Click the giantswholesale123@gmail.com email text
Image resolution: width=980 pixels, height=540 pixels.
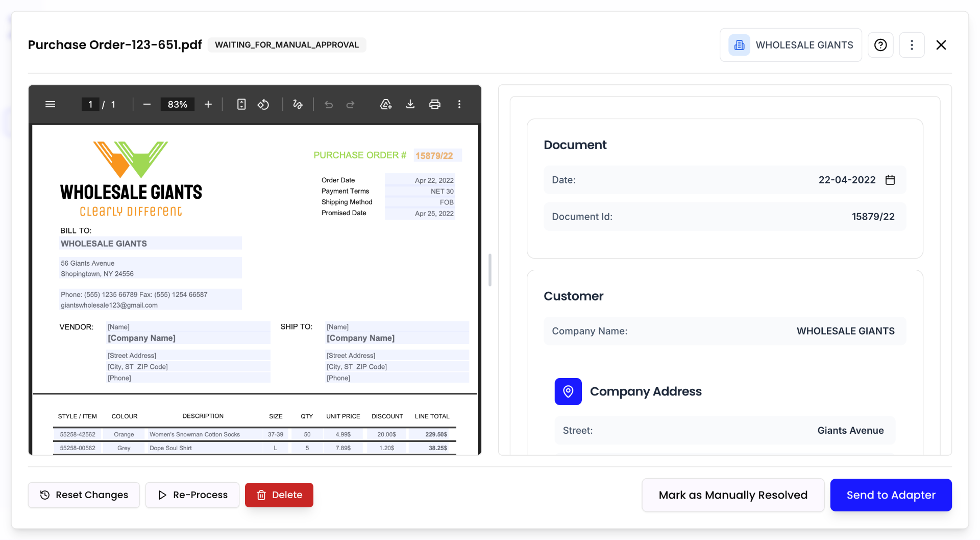pyautogui.click(x=109, y=305)
